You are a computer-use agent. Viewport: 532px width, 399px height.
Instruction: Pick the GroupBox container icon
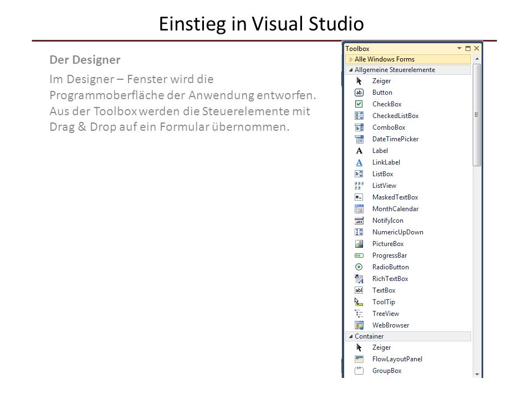coord(359,371)
